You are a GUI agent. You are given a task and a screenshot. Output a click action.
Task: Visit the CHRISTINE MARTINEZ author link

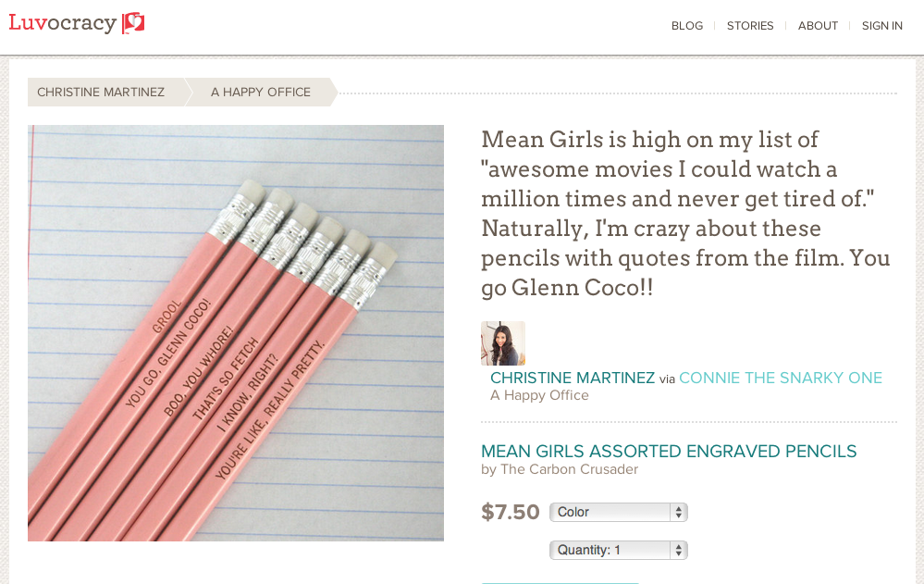[x=573, y=379]
